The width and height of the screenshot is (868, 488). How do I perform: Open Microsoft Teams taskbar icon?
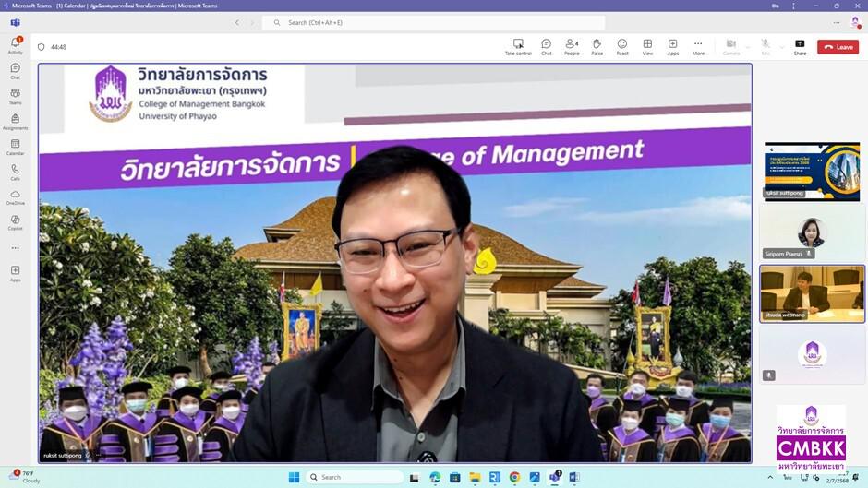pos(554,477)
